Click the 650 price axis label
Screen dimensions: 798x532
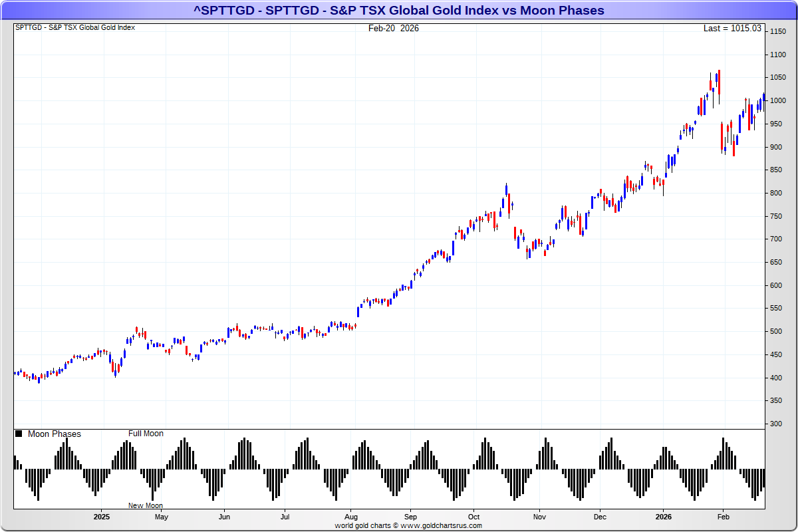pyautogui.click(x=776, y=262)
